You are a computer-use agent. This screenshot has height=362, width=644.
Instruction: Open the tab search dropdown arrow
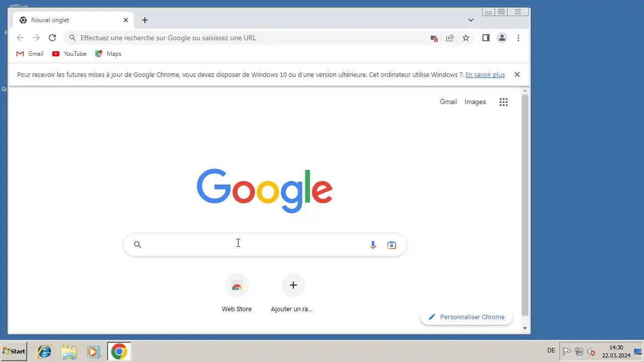471,20
